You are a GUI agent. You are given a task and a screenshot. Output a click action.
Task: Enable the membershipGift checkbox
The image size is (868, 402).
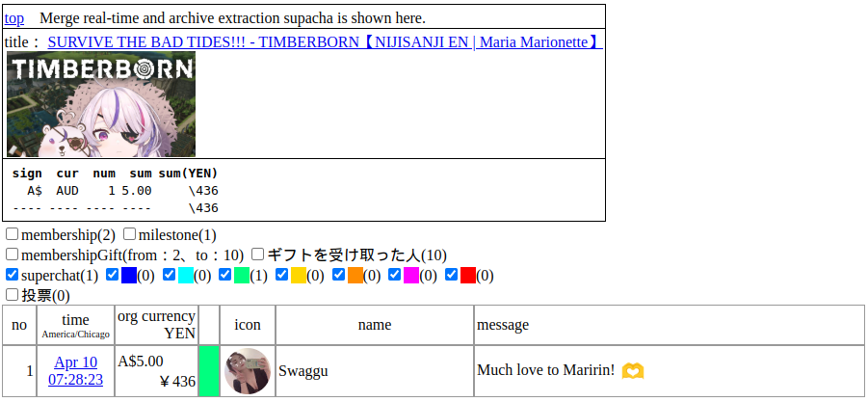13,255
